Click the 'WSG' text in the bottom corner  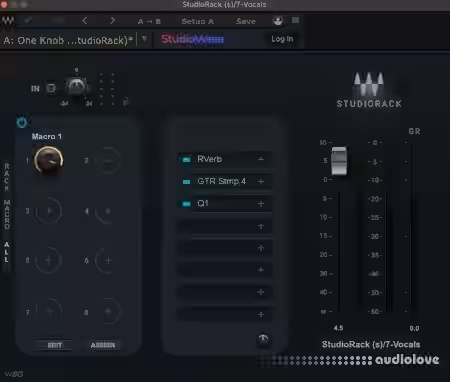click(x=14, y=374)
